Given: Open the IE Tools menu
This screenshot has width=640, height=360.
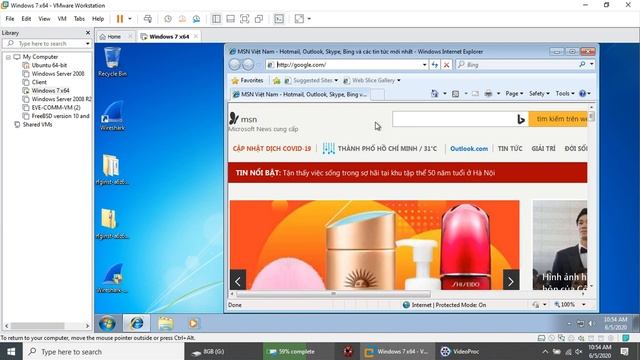Looking at the screenshot, I should click(x=565, y=93).
